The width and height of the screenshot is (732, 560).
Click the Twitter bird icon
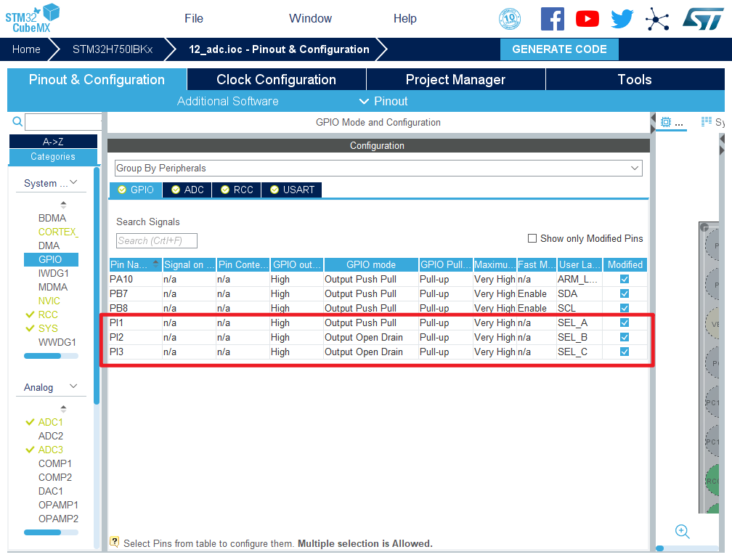point(622,19)
